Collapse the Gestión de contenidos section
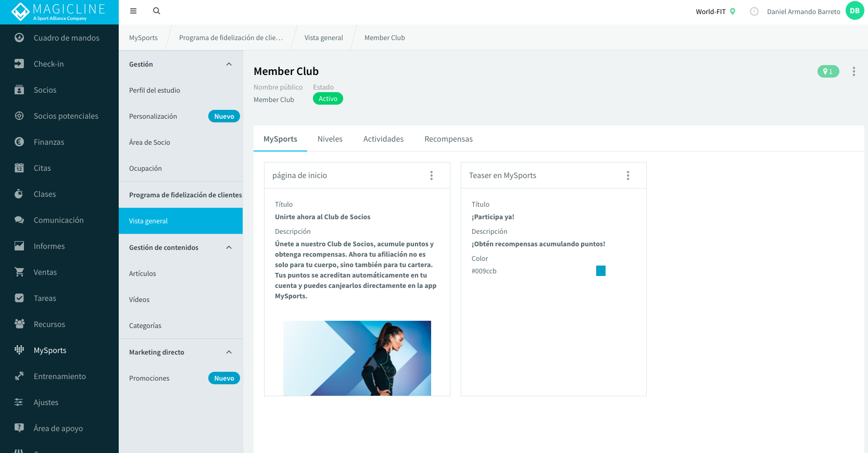 coord(229,247)
